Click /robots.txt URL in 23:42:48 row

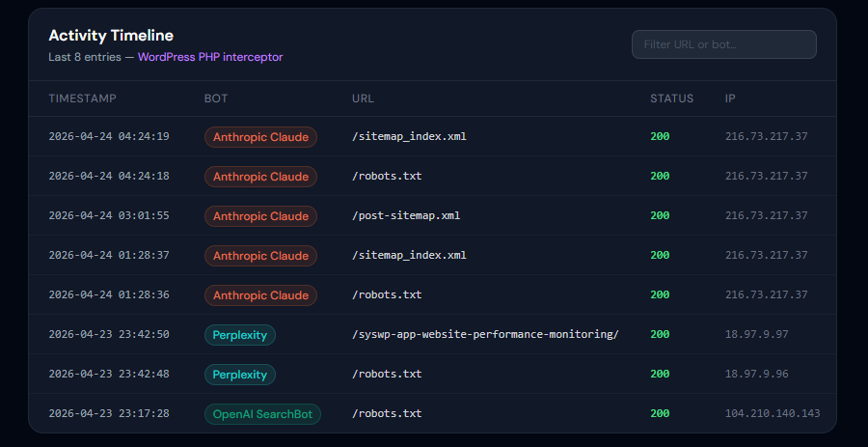387,374
